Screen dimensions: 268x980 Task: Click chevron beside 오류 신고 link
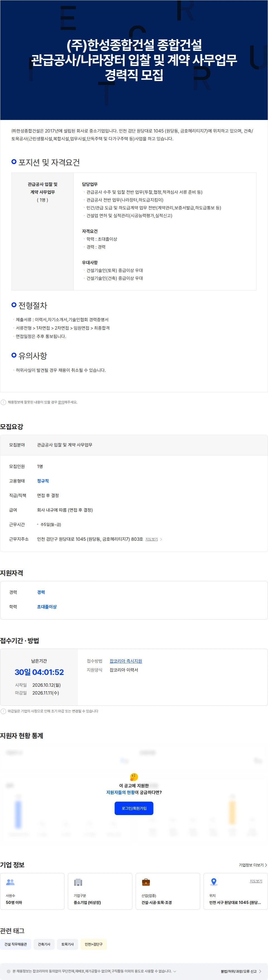pyautogui.click(x=260, y=971)
